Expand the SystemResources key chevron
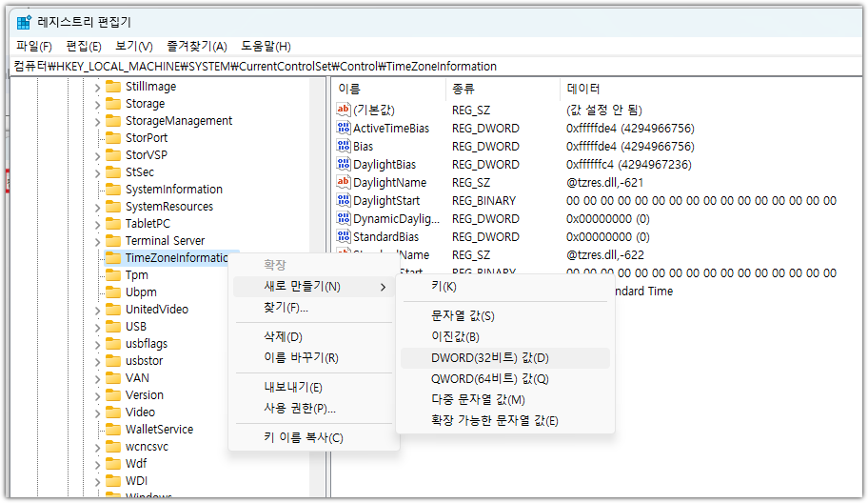Viewport: 868px width, 503px height. pos(97,207)
